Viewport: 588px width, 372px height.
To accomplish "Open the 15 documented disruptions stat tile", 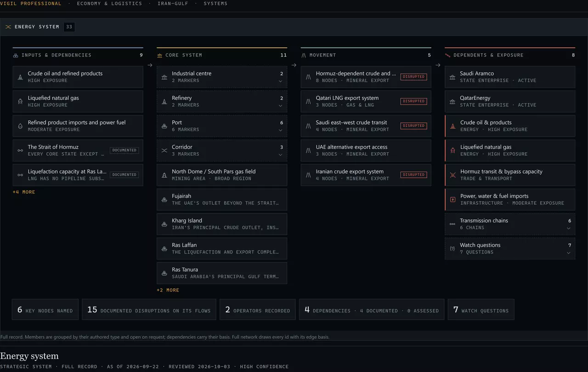I will tap(149, 310).
